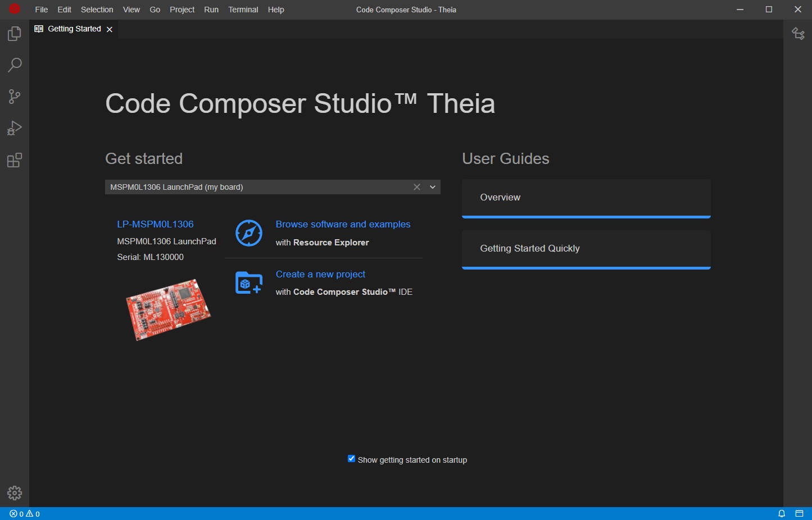Click Browse software and examples link
812x520 pixels.
click(x=343, y=224)
